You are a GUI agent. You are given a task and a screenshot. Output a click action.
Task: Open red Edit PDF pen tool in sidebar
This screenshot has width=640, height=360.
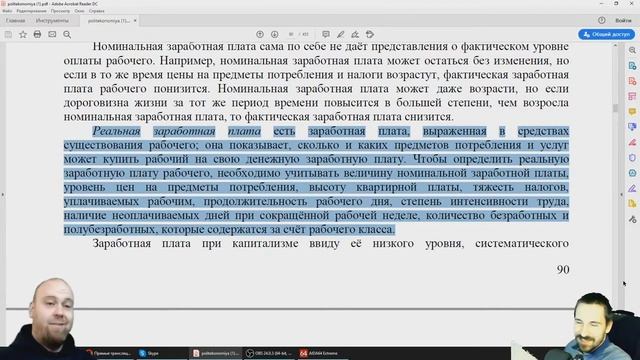point(632,142)
